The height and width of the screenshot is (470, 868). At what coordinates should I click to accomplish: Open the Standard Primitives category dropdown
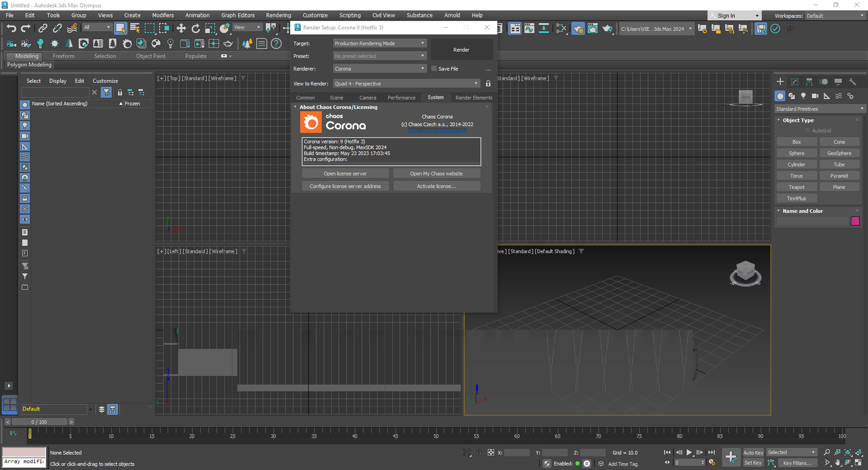[819, 109]
